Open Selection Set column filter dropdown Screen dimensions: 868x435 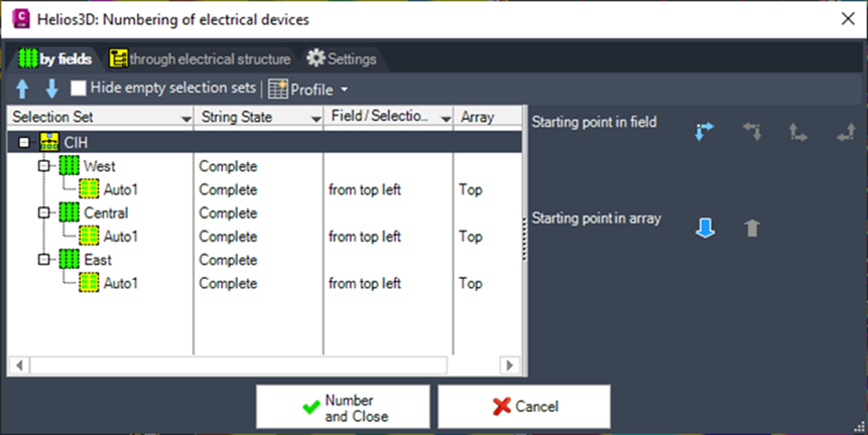pos(186,117)
